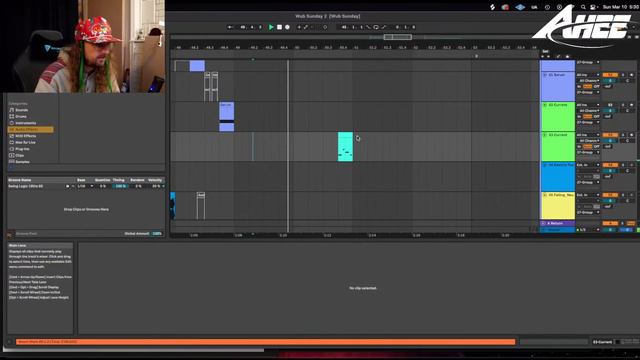The image size is (640, 360).
Task: Open the Drums browser category
Action: [20, 116]
